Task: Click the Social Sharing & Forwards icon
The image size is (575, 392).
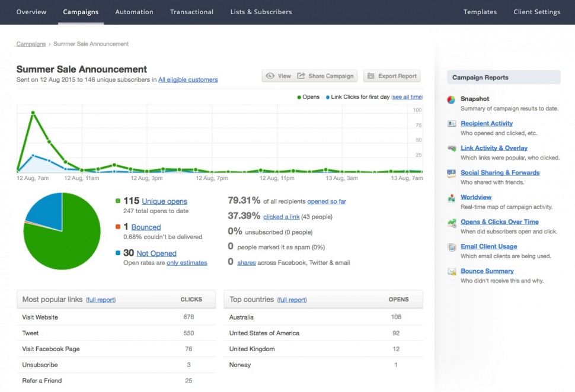Action: point(452,173)
